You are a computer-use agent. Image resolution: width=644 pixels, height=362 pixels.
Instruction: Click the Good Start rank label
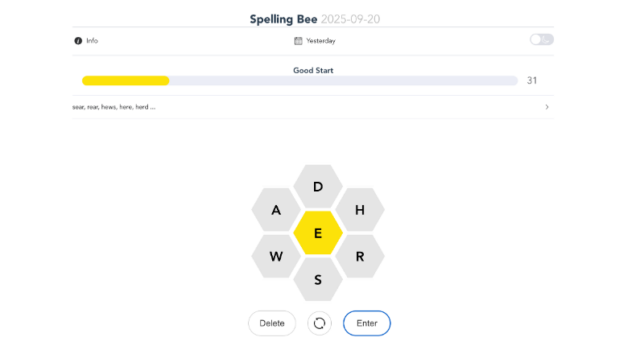[313, 70]
